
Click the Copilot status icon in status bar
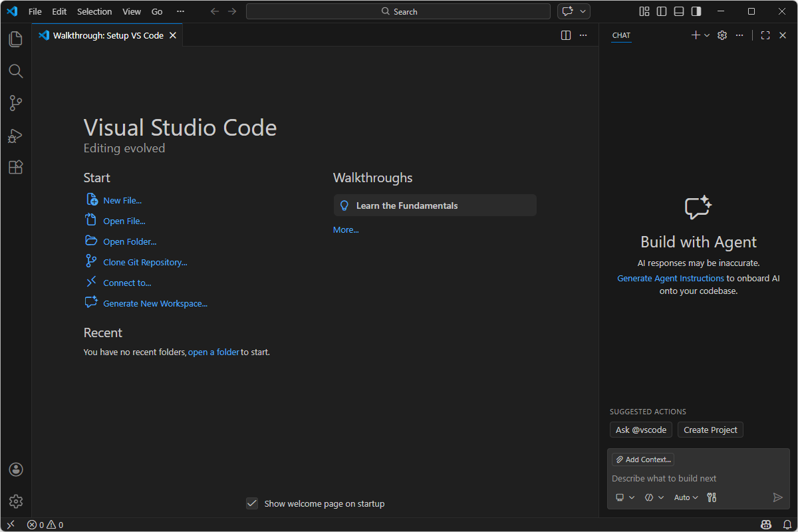[x=765, y=525]
